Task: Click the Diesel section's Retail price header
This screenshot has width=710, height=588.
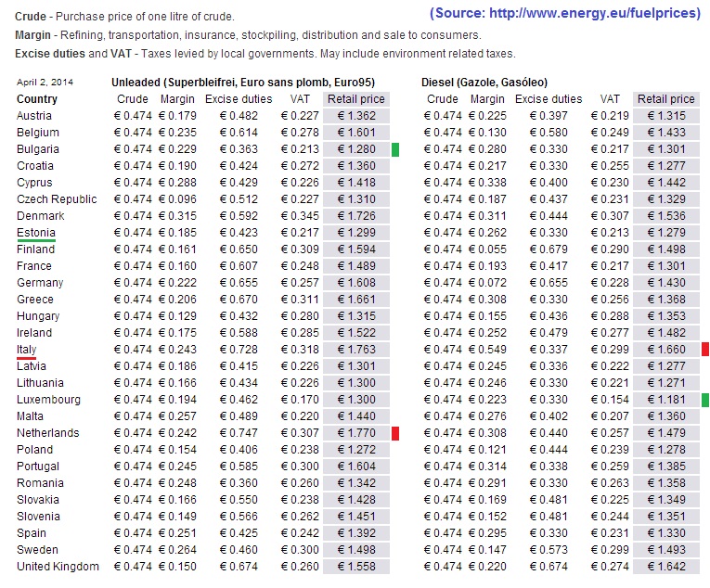Action: pos(666,99)
